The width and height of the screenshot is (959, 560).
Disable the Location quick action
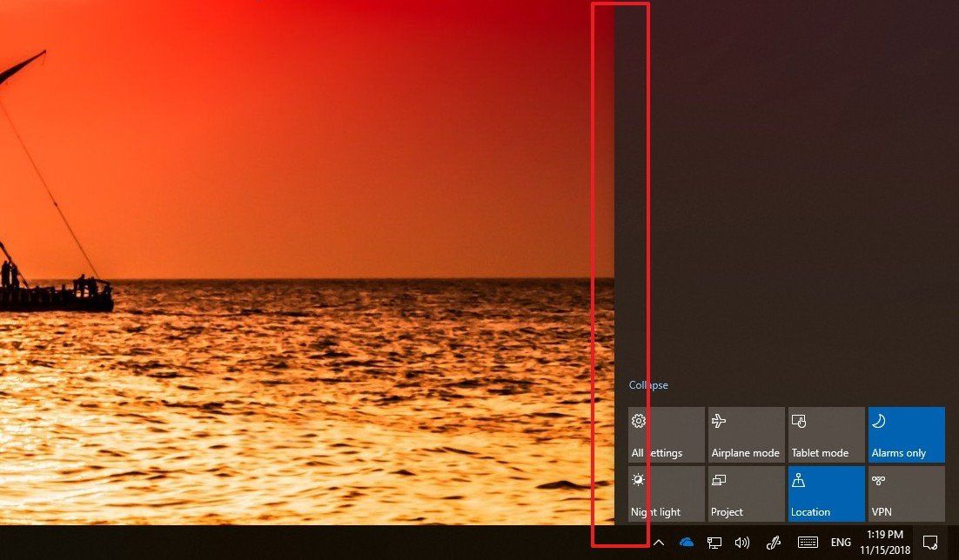825,494
